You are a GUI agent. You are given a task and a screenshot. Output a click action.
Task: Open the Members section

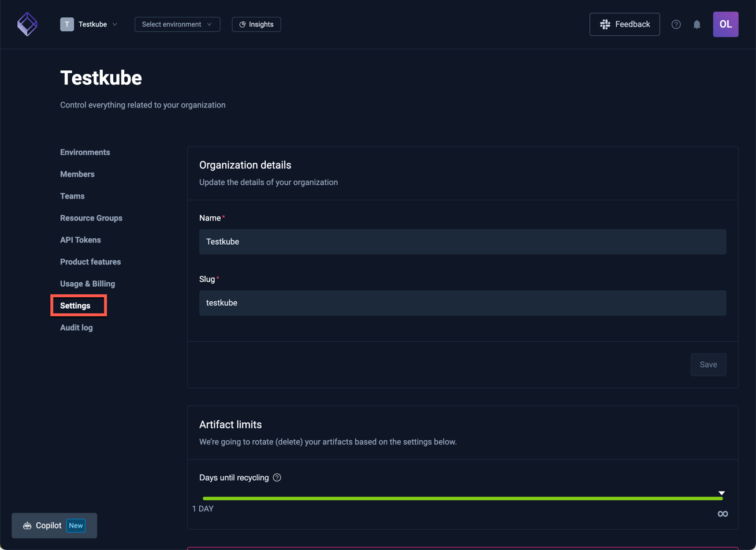tap(77, 174)
